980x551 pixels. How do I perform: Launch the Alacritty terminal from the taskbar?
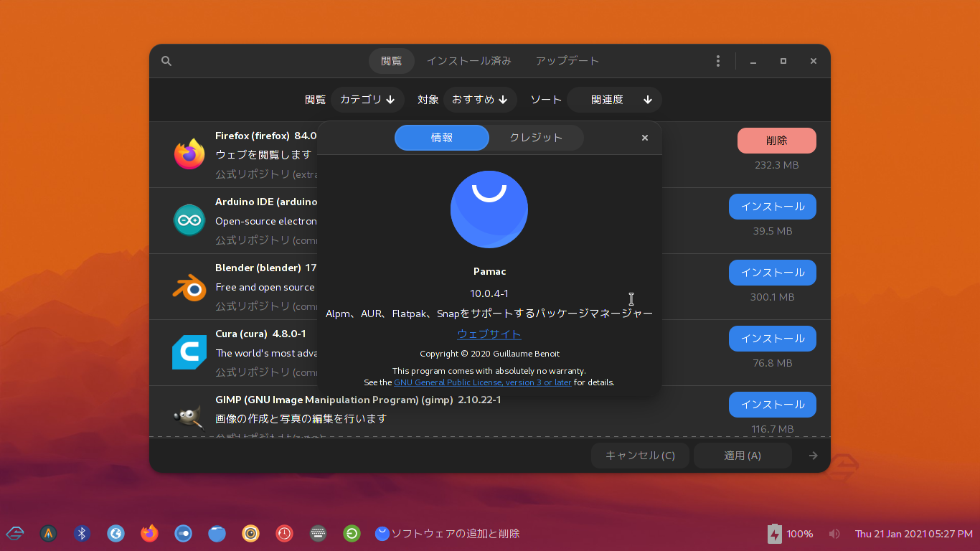tap(48, 533)
